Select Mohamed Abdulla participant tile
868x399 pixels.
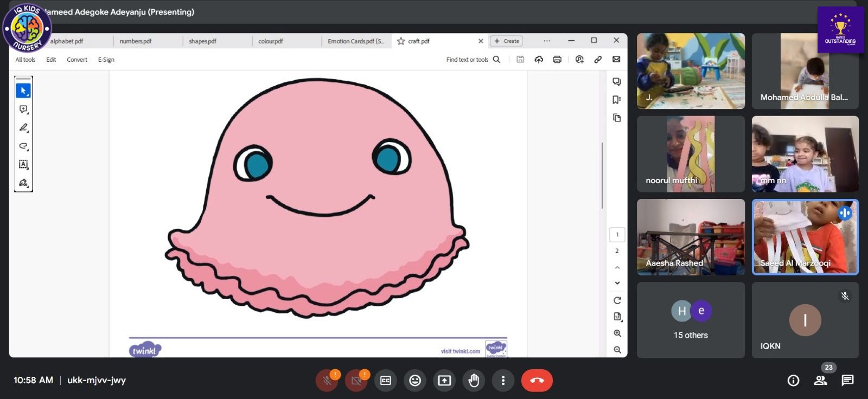(805, 71)
